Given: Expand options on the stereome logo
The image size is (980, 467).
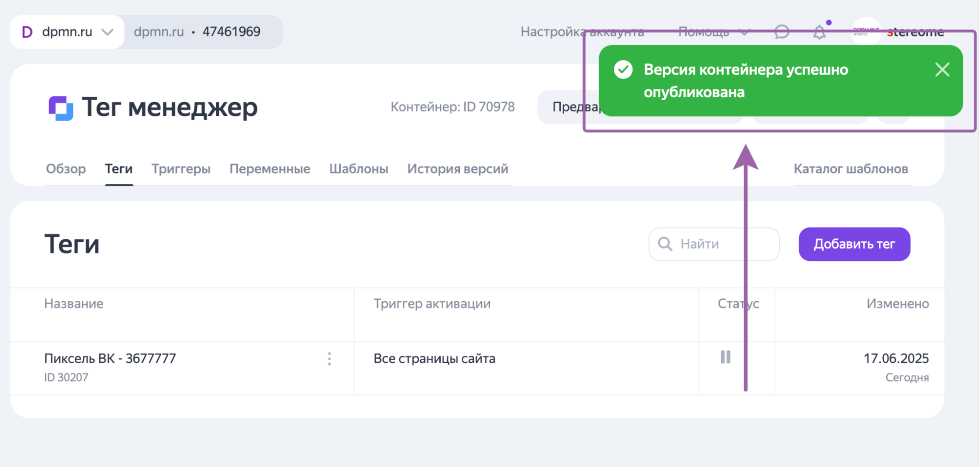Looking at the screenshot, I should point(915,31).
